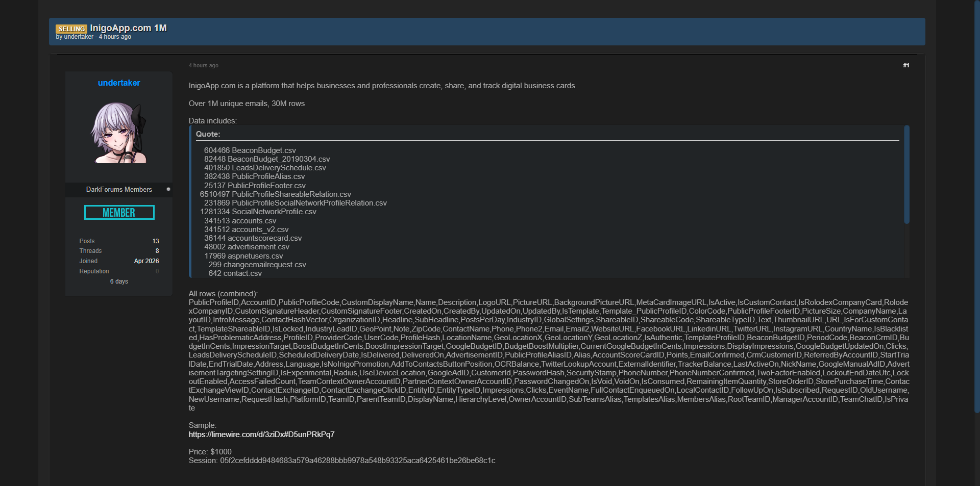Click the accounts_v2.csv line in quote
Screen dimensions: 980x486
(x=247, y=229)
